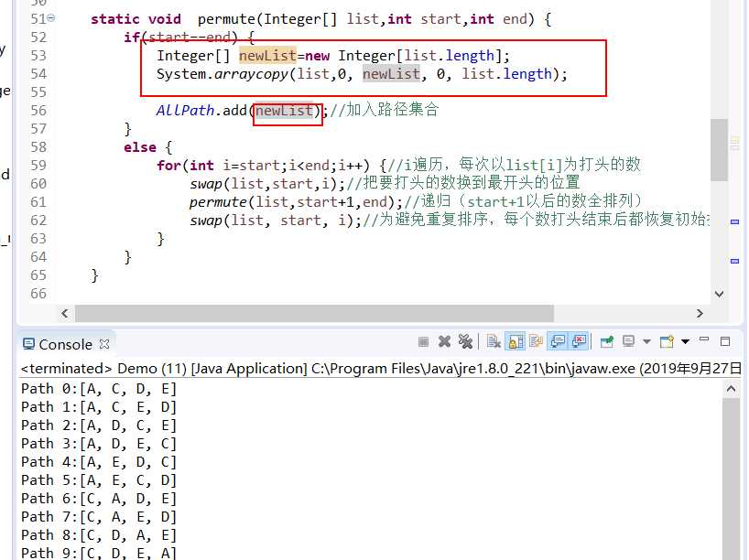The width and height of the screenshot is (749, 560).
Task: Click console line Path 4:[A, E, D, C]
Action: pos(99,462)
